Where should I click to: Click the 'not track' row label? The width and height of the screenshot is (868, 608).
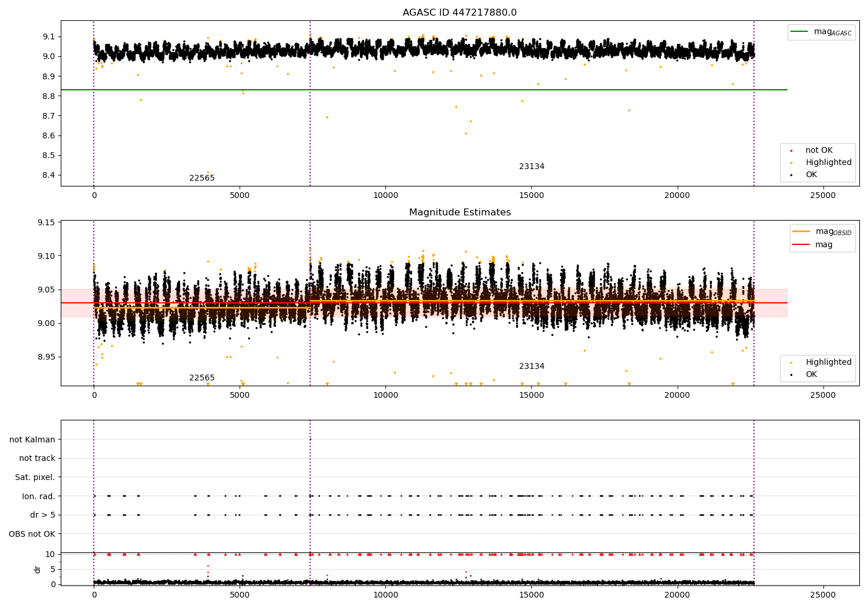point(37,459)
